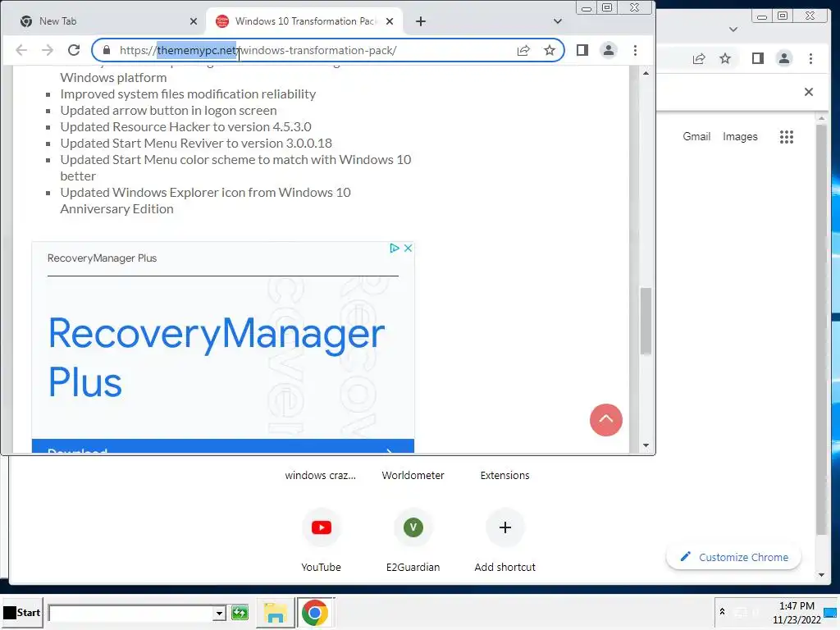Screen dimensions: 840x630
Task: Click green refresh icon next to taskbar combo box
Action: (240, 612)
